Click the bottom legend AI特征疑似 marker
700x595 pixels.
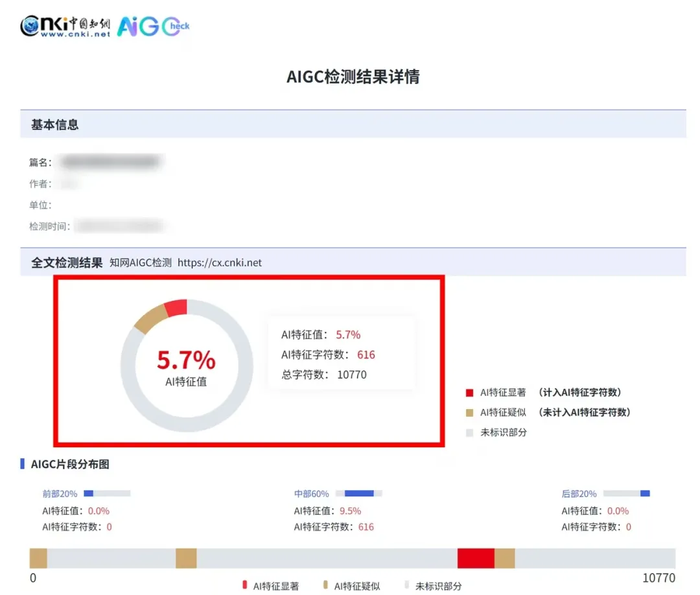326,585
